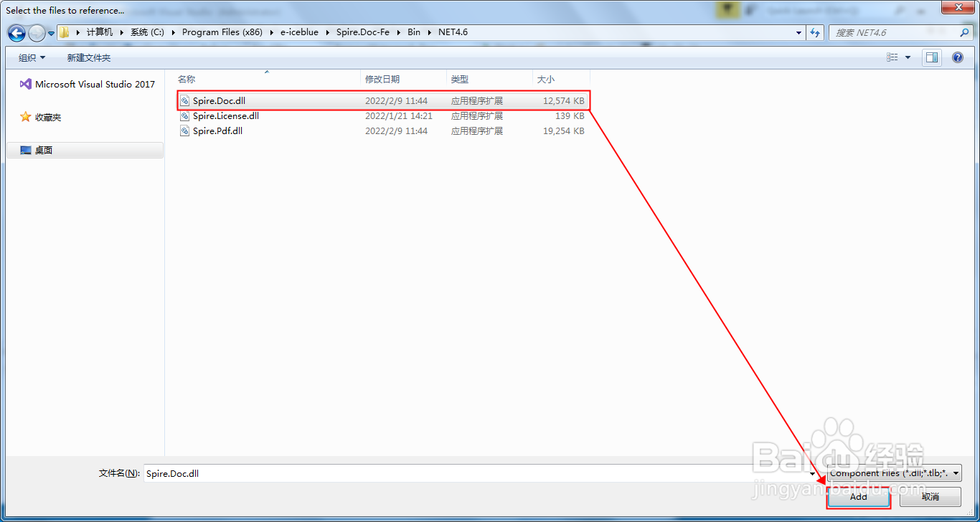
Task: Click the search magnifier icon
Action: pos(964,33)
